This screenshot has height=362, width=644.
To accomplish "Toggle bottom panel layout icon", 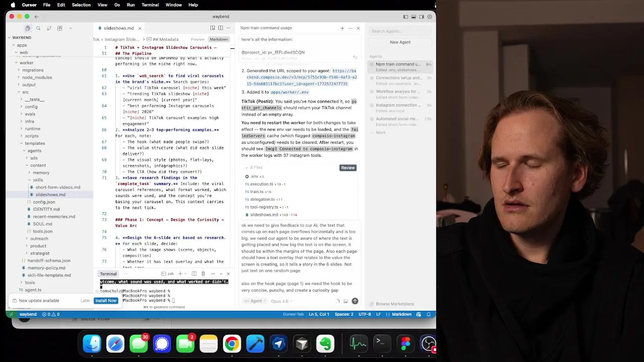I will [x=414, y=17].
